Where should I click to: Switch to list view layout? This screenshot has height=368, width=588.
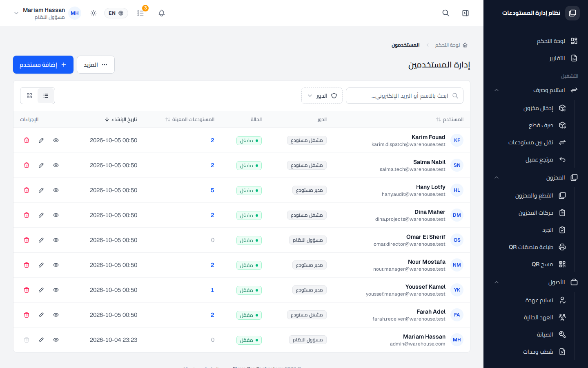click(46, 96)
